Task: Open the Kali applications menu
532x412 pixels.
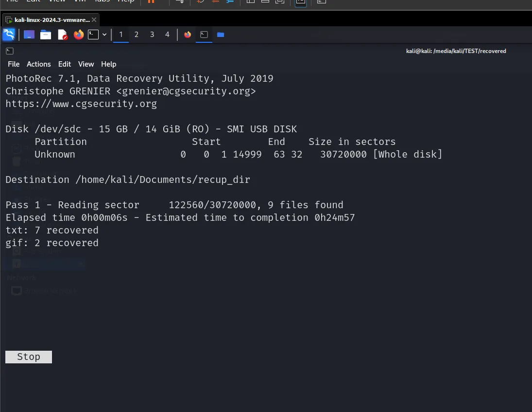Action: pyautogui.click(x=9, y=35)
